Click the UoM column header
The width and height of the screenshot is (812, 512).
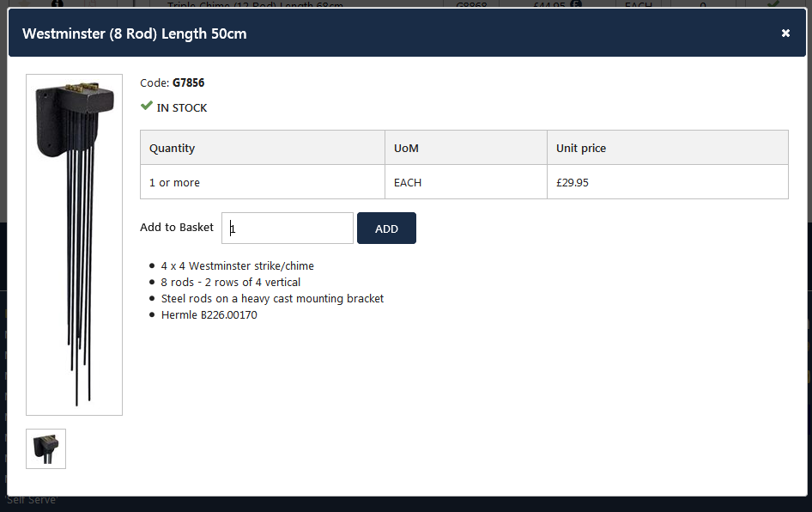coord(406,148)
